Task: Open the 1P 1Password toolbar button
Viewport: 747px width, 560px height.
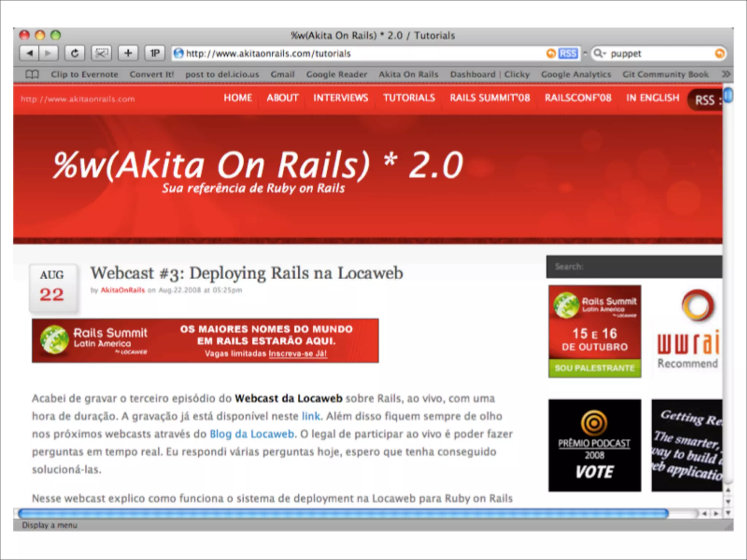Action: (155, 53)
